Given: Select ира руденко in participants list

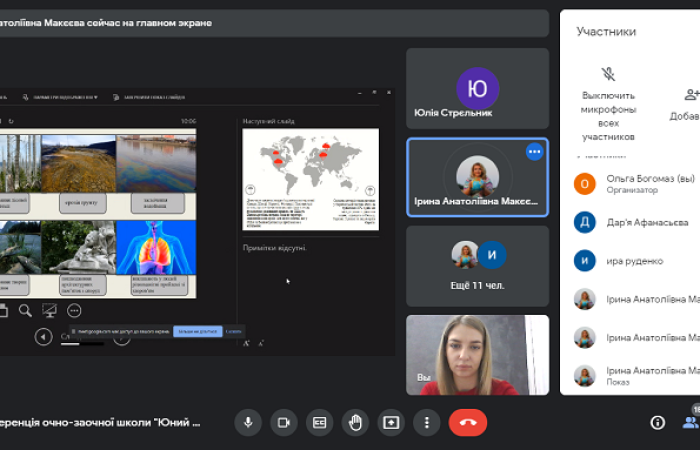Looking at the screenshot, I should [x=634, y=261].
